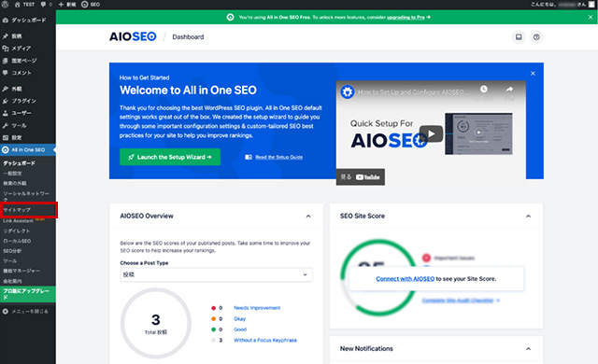Dismiss the green upgrade banner

[590, 17]
